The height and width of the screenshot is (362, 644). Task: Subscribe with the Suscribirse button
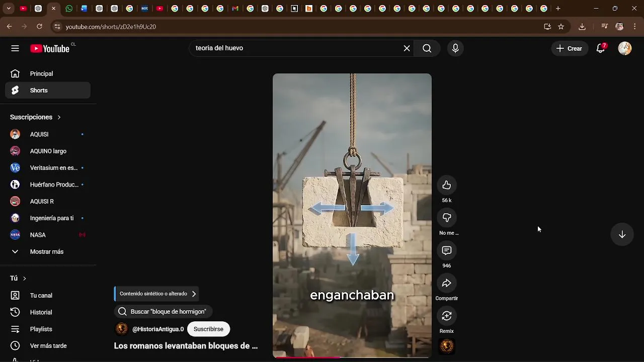pyautogui.click(x=208, y=329)
